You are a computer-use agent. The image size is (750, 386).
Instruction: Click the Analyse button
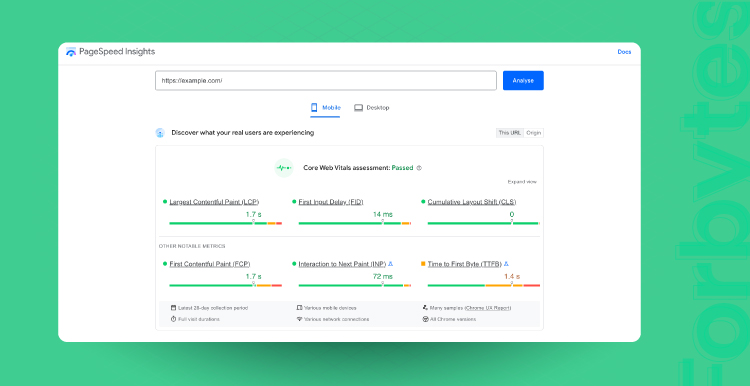pos(523,80)
